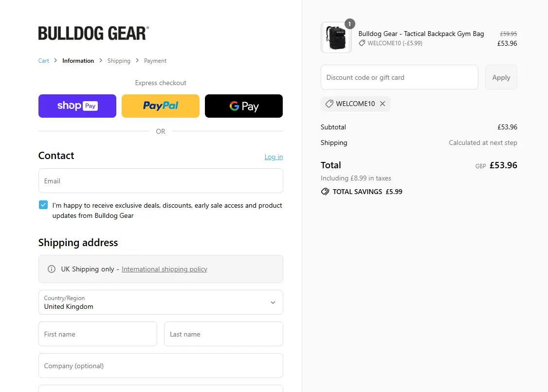Go back to Cart breadcrumb
This screenshot has height=392, width=548.
(x=44, y=61)
